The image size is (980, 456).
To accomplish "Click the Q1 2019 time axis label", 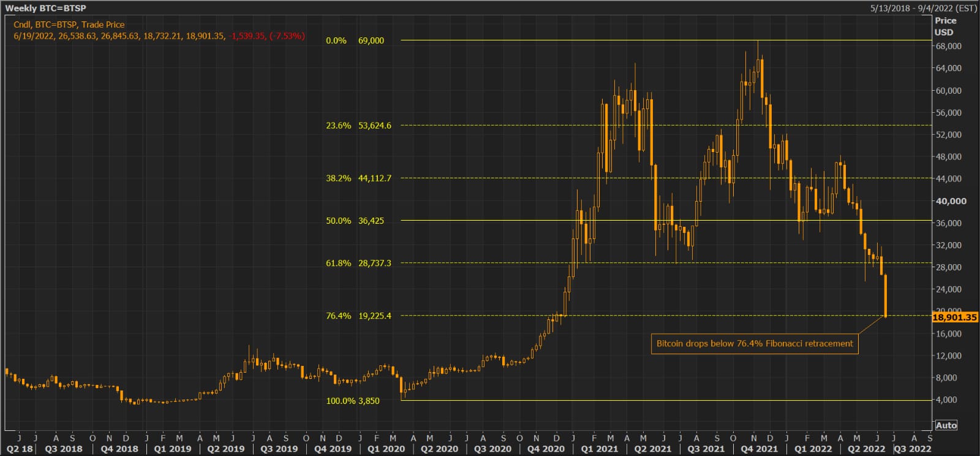I will (172, 449).
